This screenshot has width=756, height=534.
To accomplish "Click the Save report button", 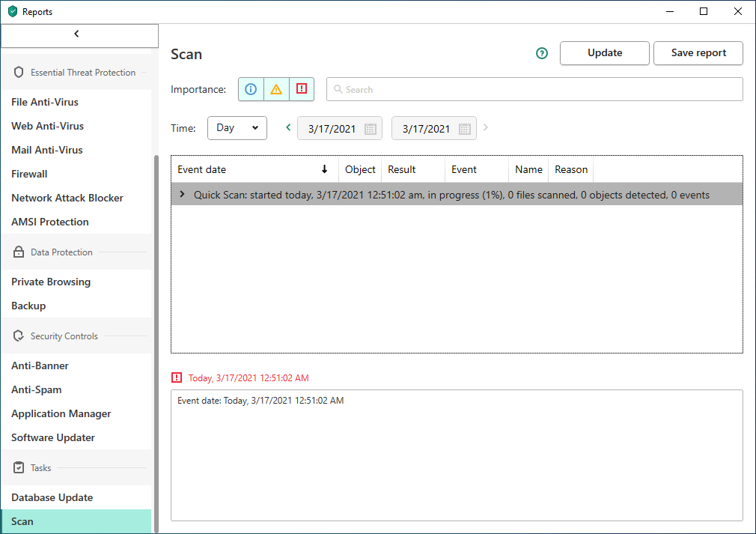I will tap(698, 53).
